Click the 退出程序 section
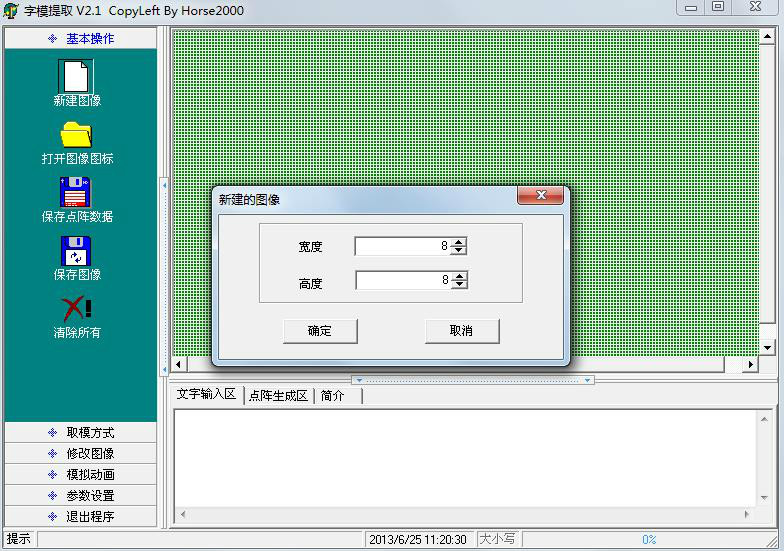 coord(80,517)
